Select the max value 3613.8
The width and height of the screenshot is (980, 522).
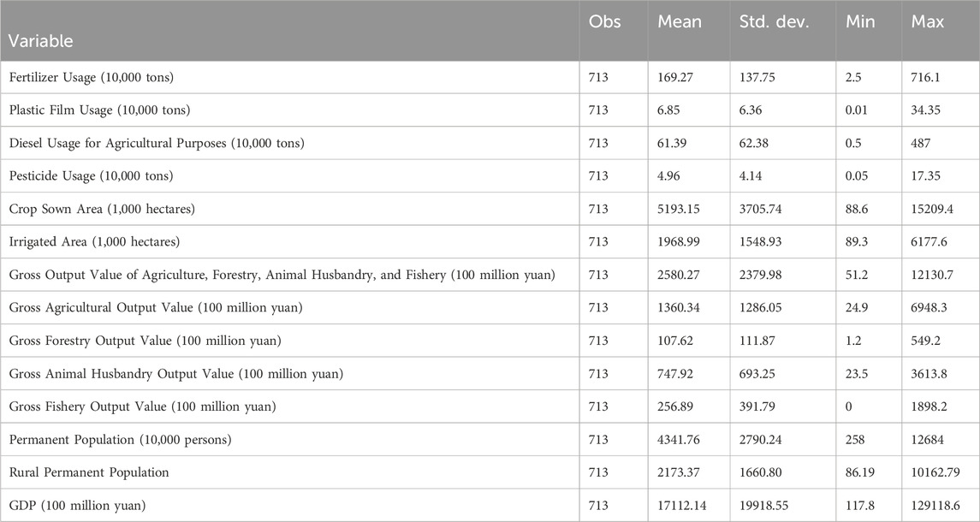[x=929, y=374]
